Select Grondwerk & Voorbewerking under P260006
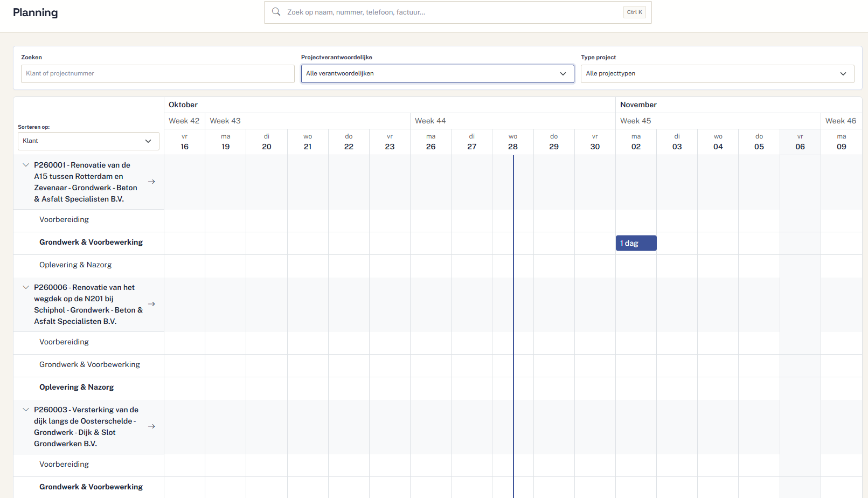This screenshot has height=498, width=868. point(89,365)
